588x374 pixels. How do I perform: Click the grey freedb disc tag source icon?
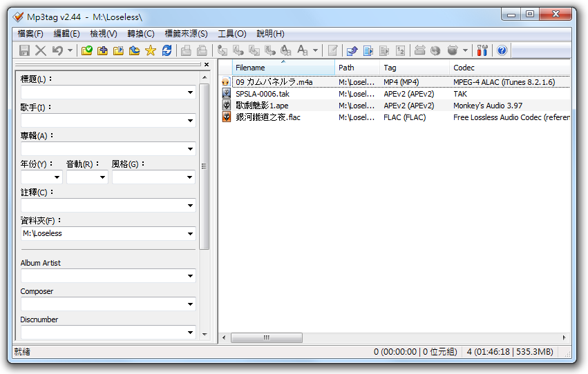(x=419, y=50)
